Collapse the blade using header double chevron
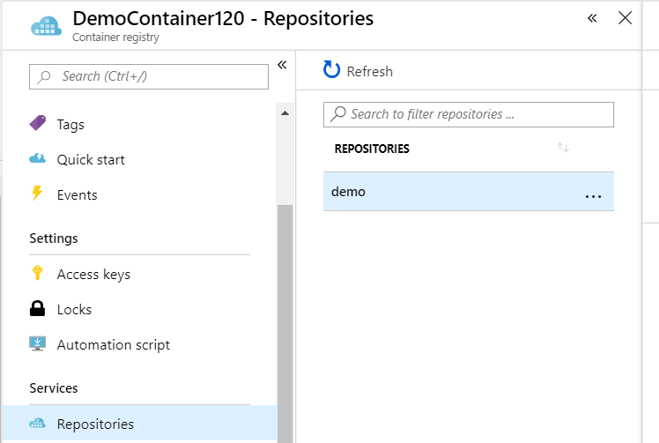This screenshot has width=659, height=443. tap(592, 18)
